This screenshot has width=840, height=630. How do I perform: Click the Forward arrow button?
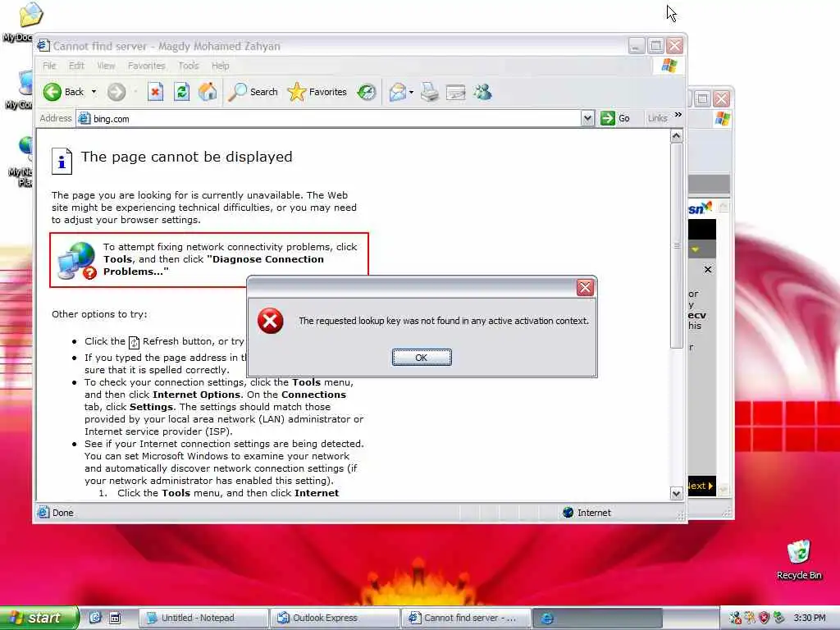point(116,92)
